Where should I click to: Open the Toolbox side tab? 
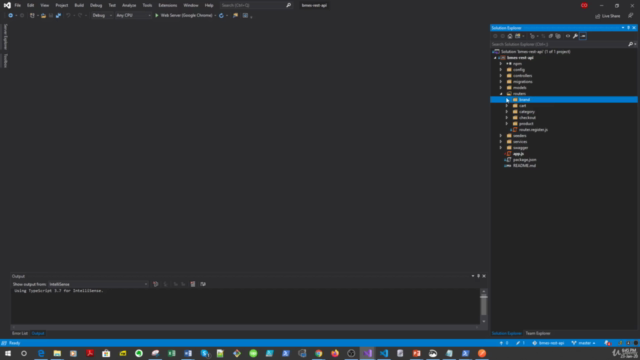click(5, 61)
